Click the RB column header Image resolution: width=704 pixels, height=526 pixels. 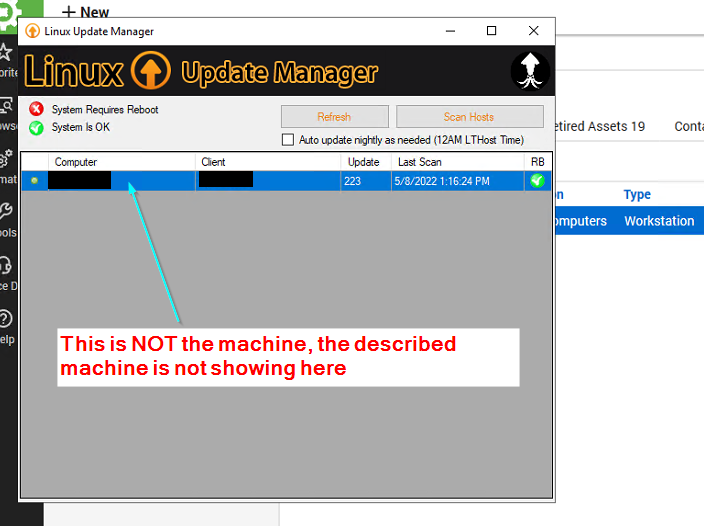click(x=537, y=162)
